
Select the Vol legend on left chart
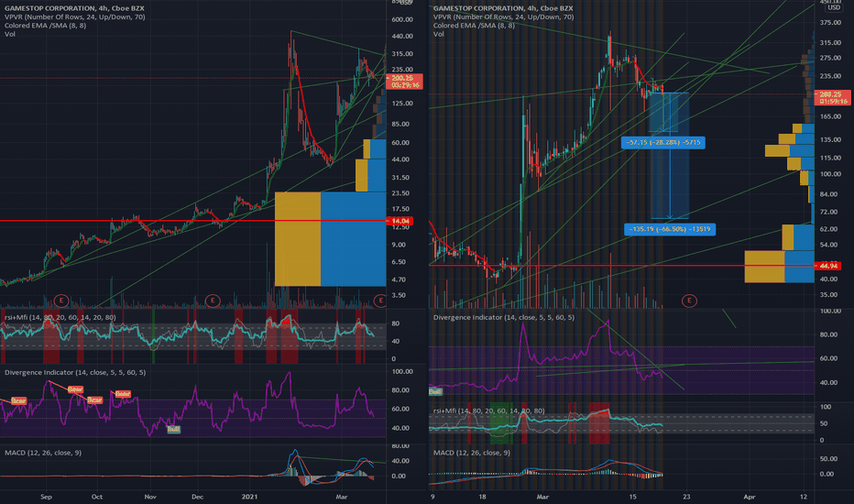coord(10,34)
